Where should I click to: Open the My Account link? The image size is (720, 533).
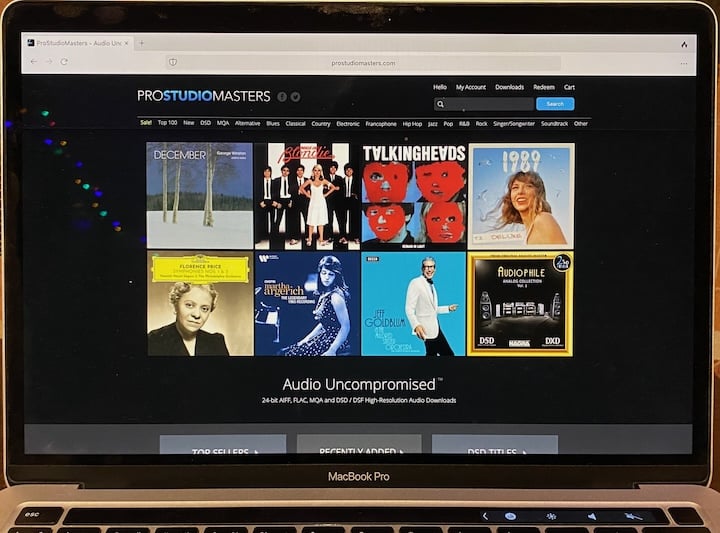click(471, 87)
